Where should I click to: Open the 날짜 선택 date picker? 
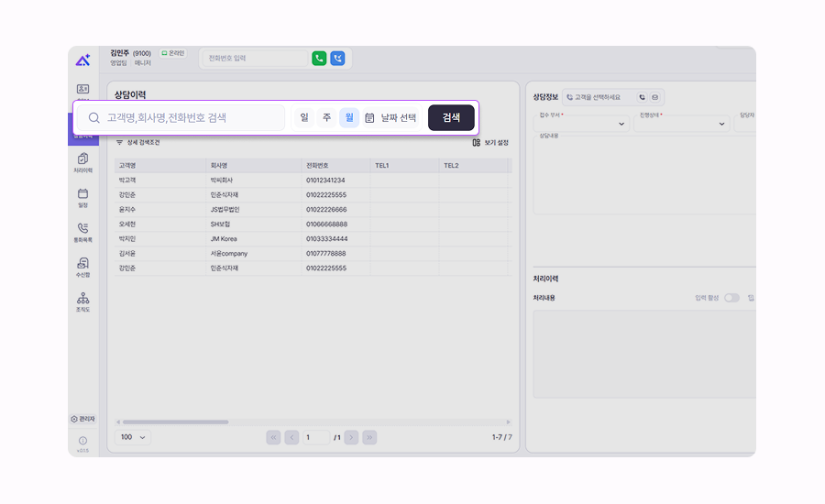click(390, 118)
